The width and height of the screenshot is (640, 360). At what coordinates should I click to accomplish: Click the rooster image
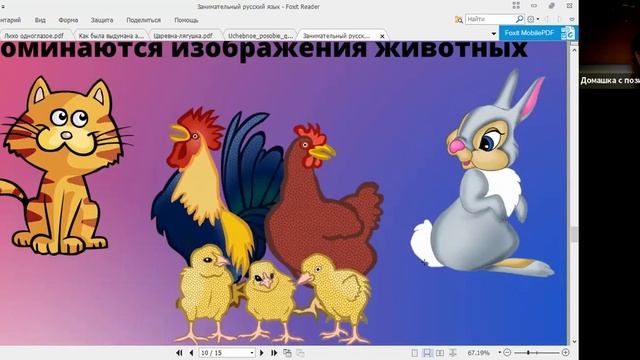217,192
